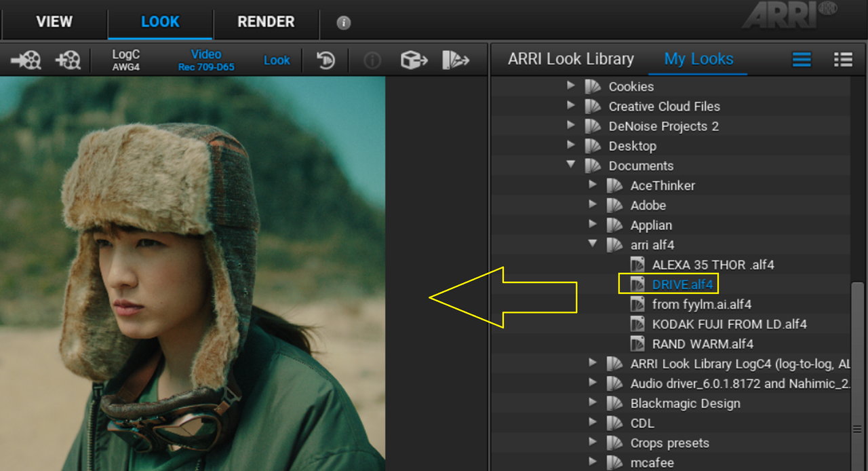Expand the Blackmagic Design folder
Viewport: 868px width, 471px height.
tap(593, 403)
